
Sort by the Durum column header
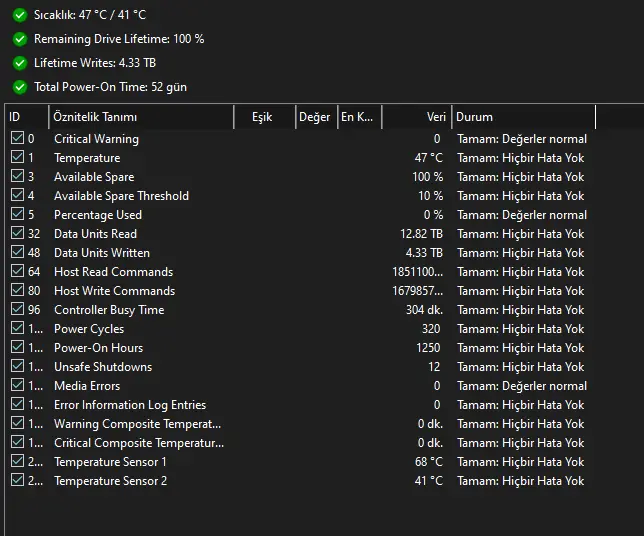pos(524,117)
